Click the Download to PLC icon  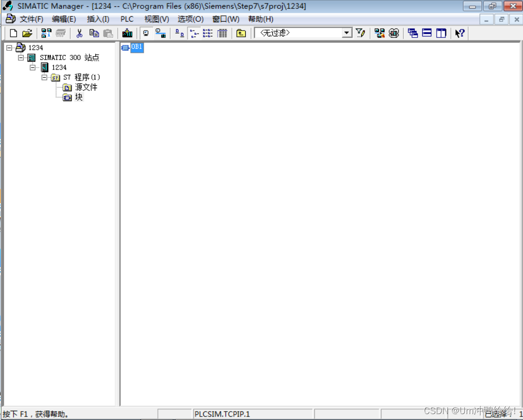point(127,33)
